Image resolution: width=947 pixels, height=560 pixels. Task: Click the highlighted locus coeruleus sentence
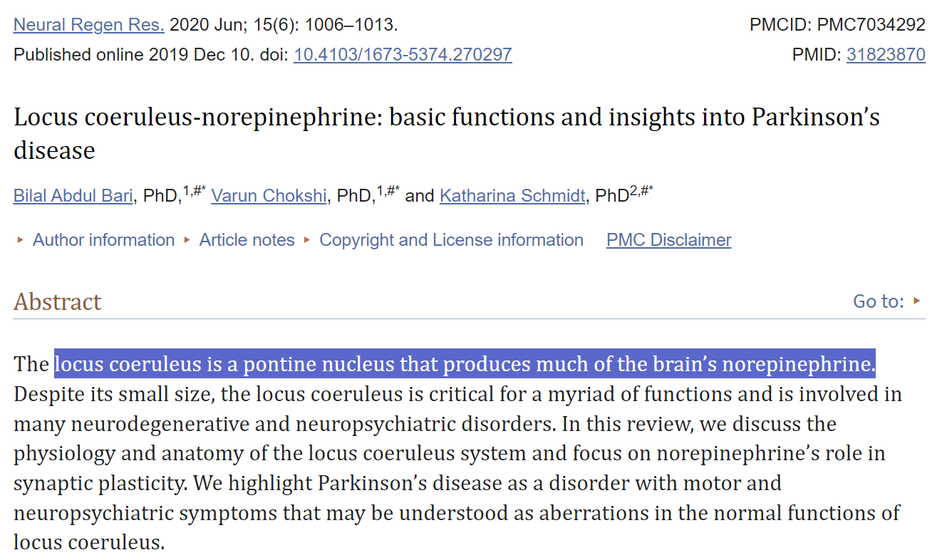465,364
